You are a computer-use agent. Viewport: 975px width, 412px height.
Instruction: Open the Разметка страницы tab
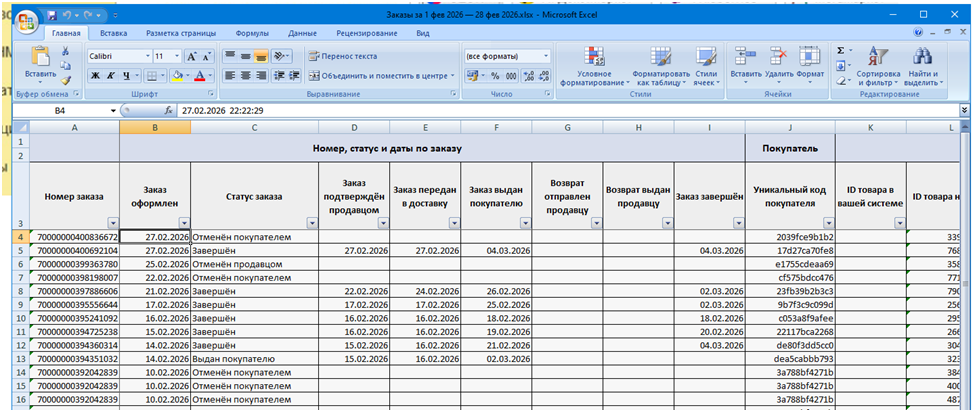(x=183, y=33)
